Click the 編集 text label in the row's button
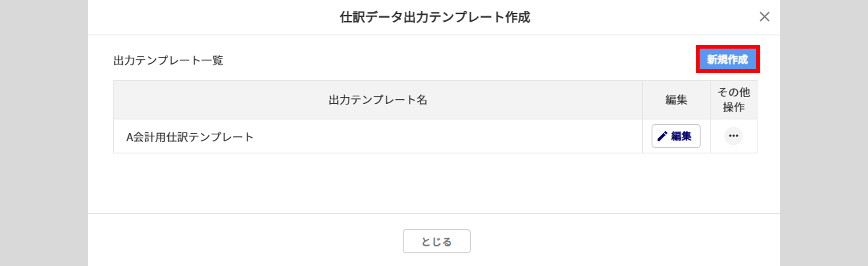The height and width of the screenshot is (266, 868). pos(681,136)
